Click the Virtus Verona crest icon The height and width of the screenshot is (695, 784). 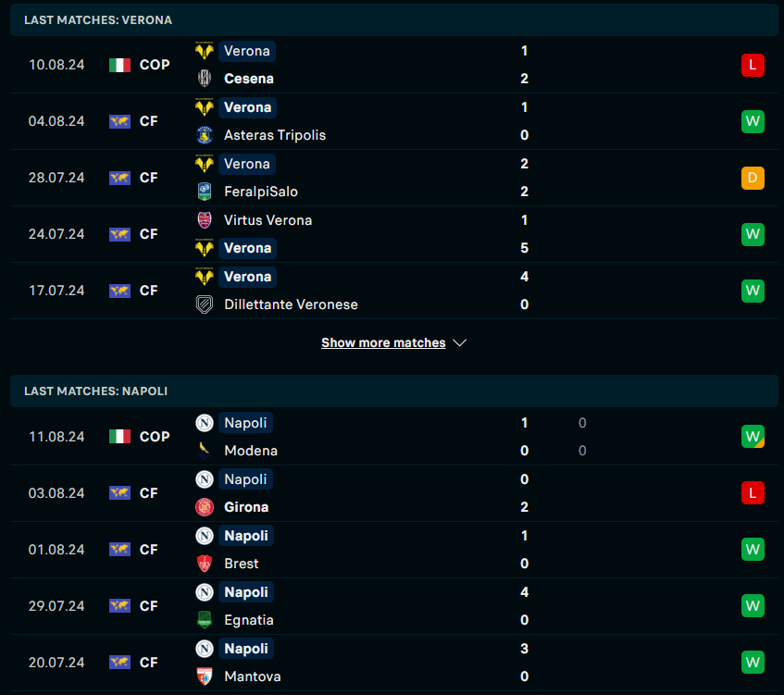pos(204,220)
